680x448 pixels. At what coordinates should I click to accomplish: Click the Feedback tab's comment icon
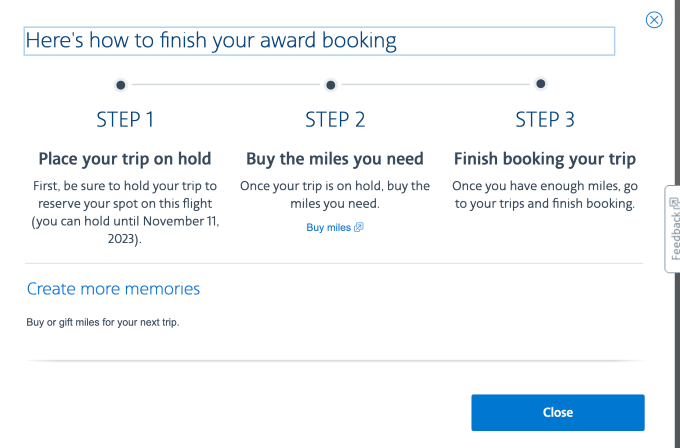tap(674, 203)
